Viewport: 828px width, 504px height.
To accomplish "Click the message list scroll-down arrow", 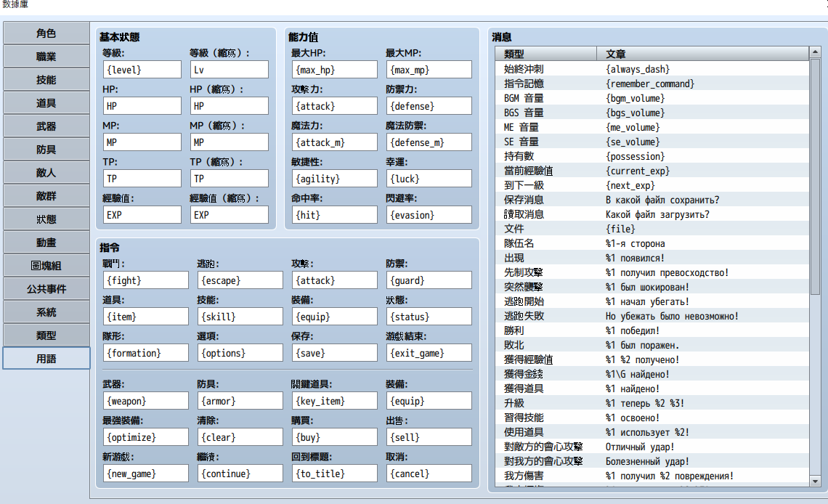I will 816,481.
